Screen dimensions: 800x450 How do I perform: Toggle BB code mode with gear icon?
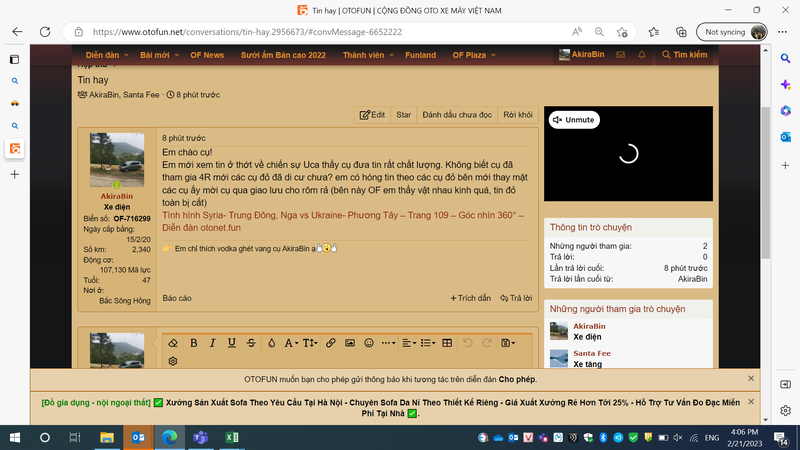pyautogui.click(x=173, y=361)
